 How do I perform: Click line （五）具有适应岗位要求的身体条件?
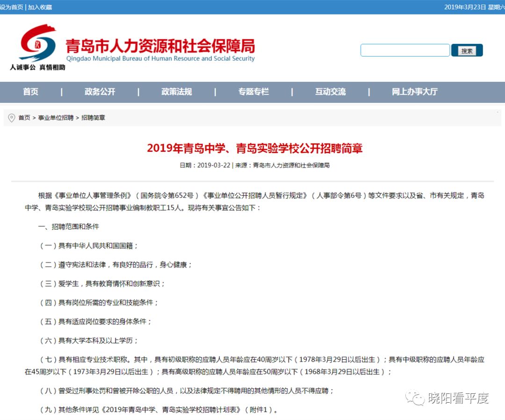[x=95, y=322]
